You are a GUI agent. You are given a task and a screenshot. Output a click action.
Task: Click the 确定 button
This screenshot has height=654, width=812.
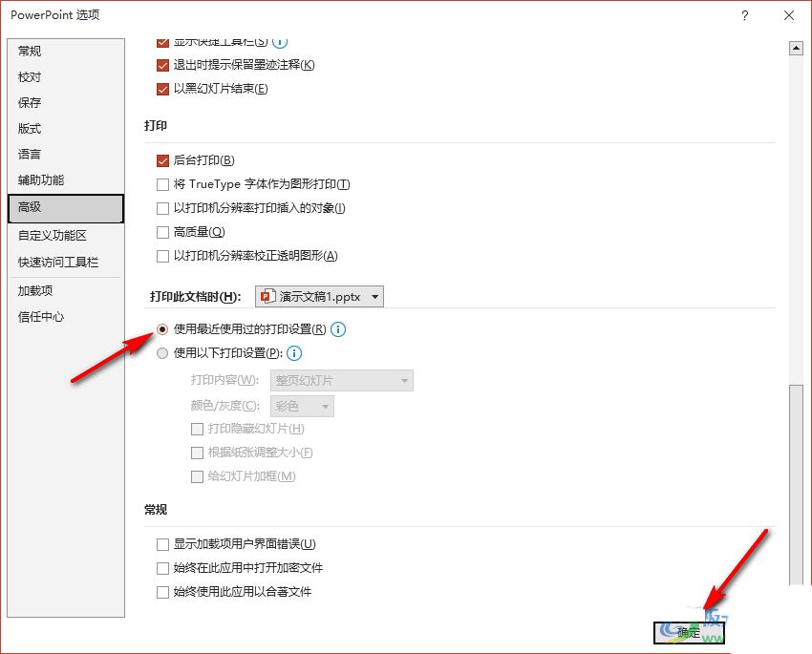pos(689,632)
